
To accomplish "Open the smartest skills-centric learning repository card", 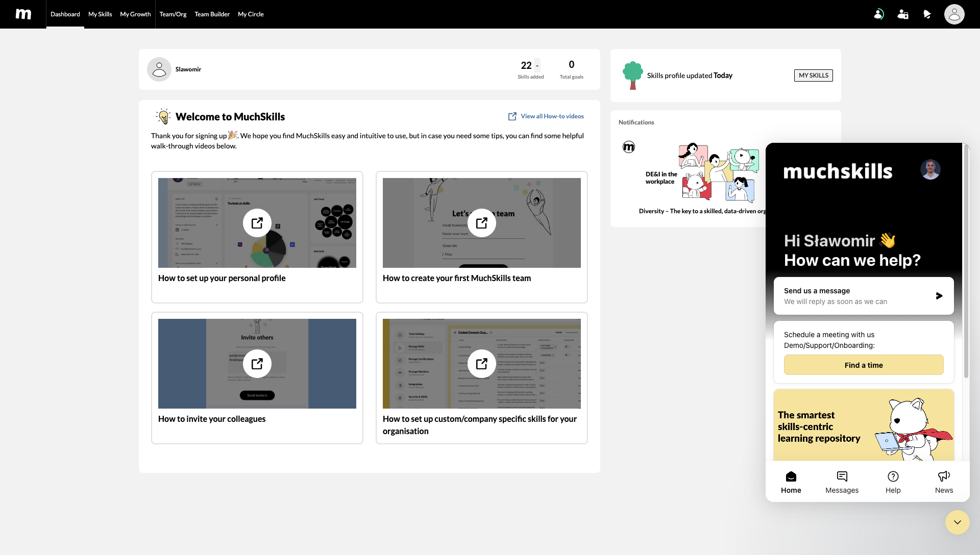I will [x=863, y=425].
